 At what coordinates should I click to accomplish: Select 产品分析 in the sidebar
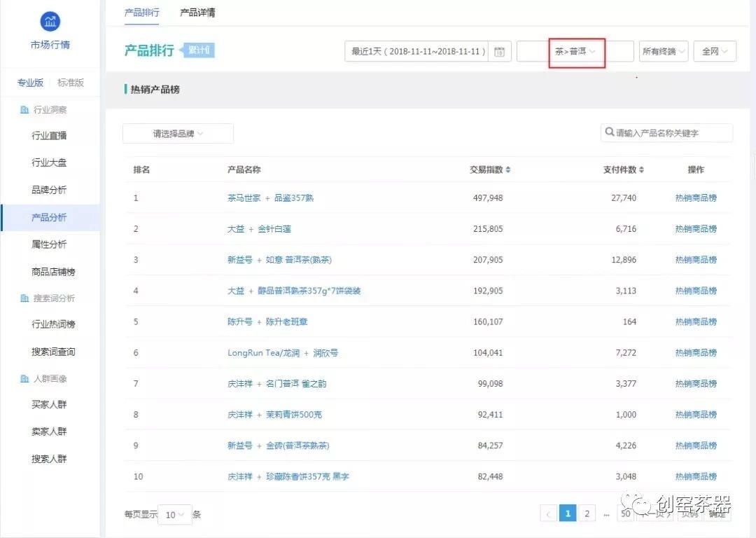[x=49, y=218]
